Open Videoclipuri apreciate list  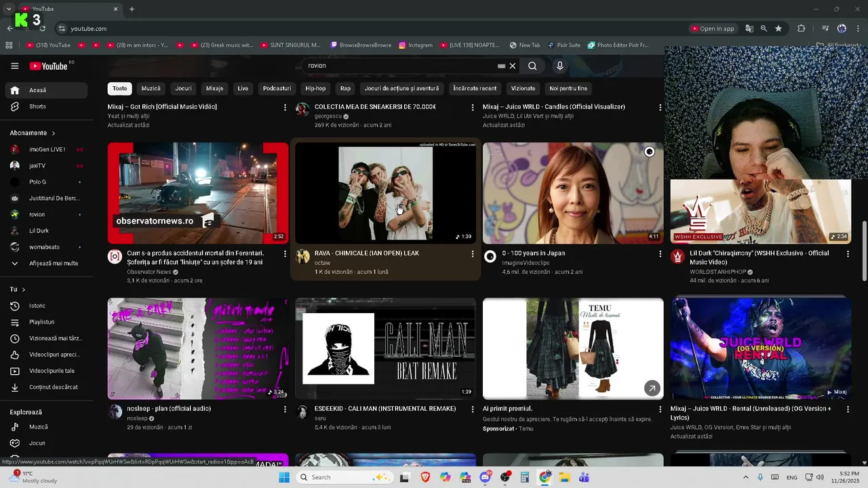45,354
